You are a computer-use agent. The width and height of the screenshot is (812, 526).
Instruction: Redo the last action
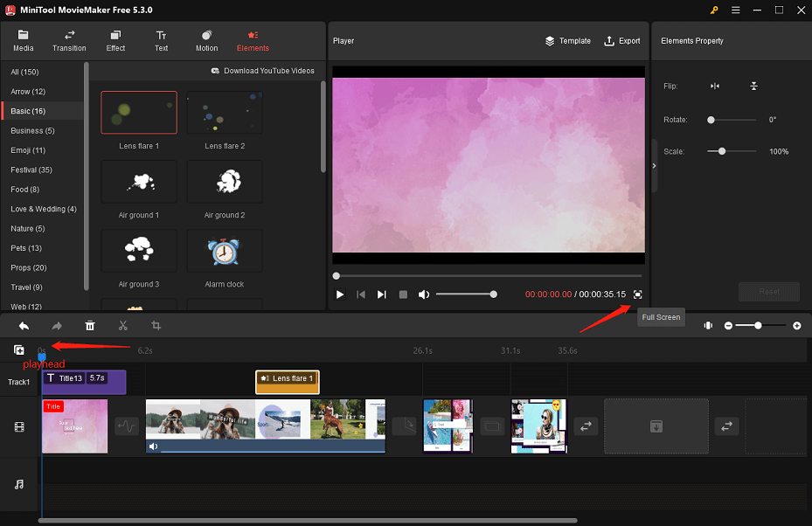(x=57, y=326)
